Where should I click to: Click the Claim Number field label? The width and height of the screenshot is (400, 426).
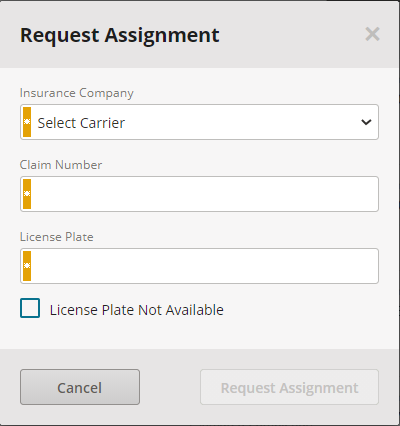[61, 165]
